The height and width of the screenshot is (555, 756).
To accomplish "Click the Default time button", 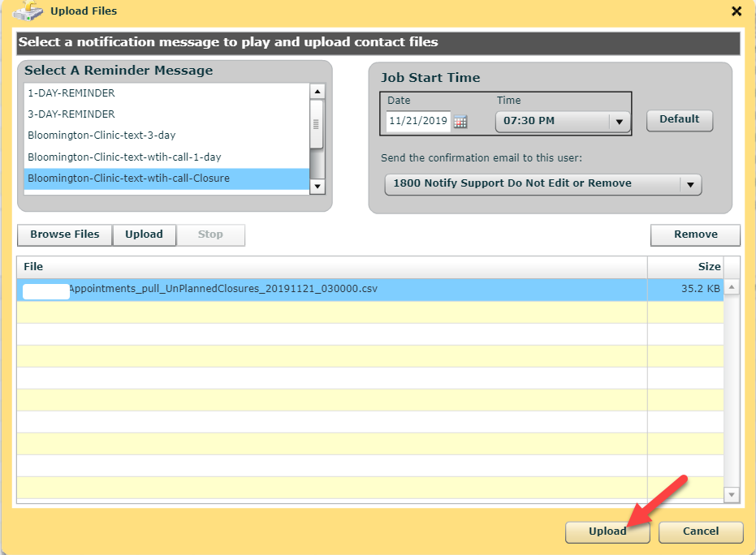I will pyautogui.click(x=679, y=119).
